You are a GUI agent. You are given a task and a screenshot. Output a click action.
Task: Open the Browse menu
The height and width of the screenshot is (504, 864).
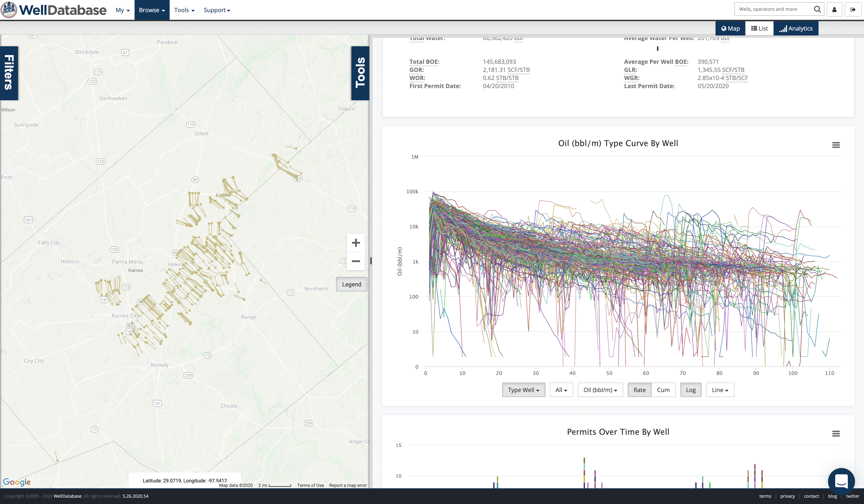click(152, 10)
